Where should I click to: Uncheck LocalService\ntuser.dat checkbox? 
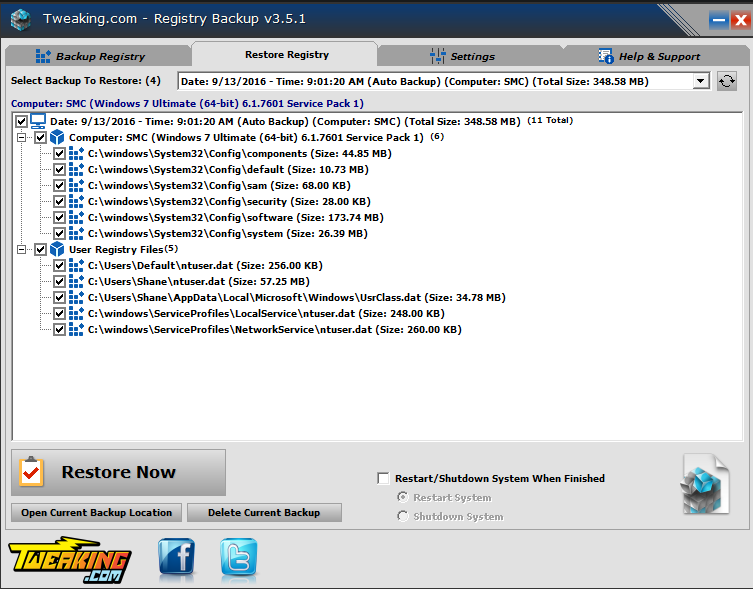pyautogui.click(x=59, y=314)
